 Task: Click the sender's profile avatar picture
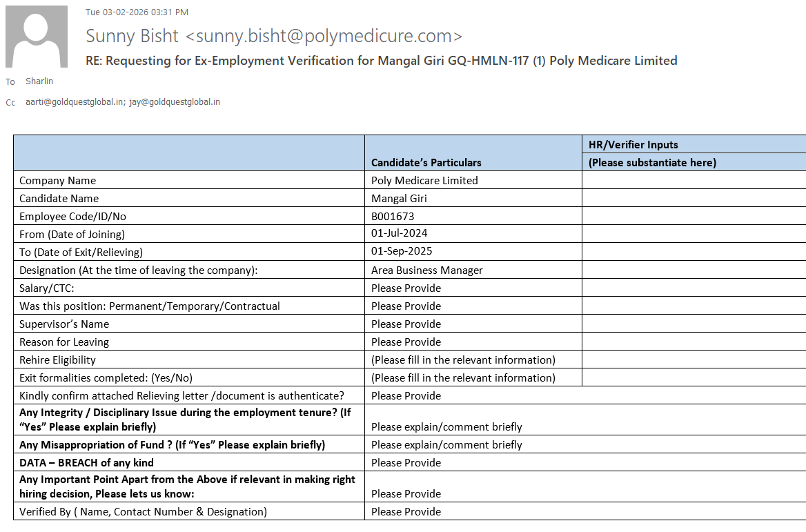click(37, 37)
